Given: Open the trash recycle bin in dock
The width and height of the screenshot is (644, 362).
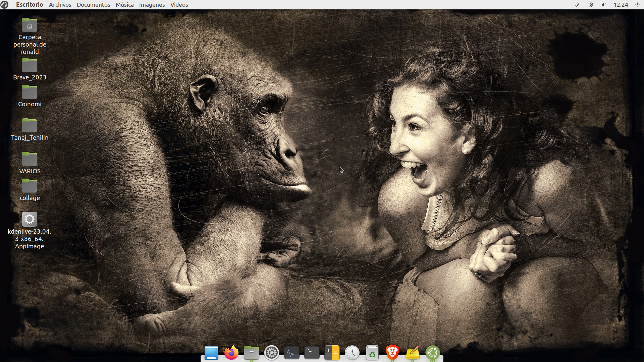Looking at the screenshot, I should (372, 353).
